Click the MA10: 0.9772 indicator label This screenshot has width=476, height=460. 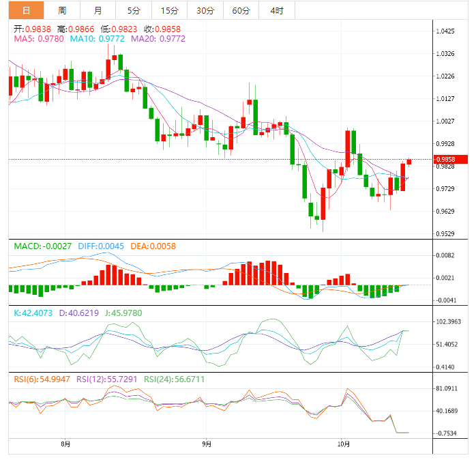coord(97,39)
